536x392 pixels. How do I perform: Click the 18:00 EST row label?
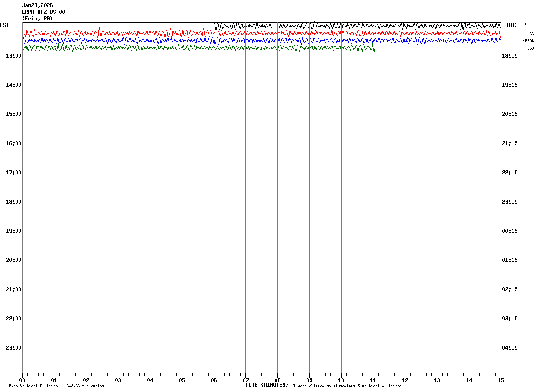click(x=14, y=201)
